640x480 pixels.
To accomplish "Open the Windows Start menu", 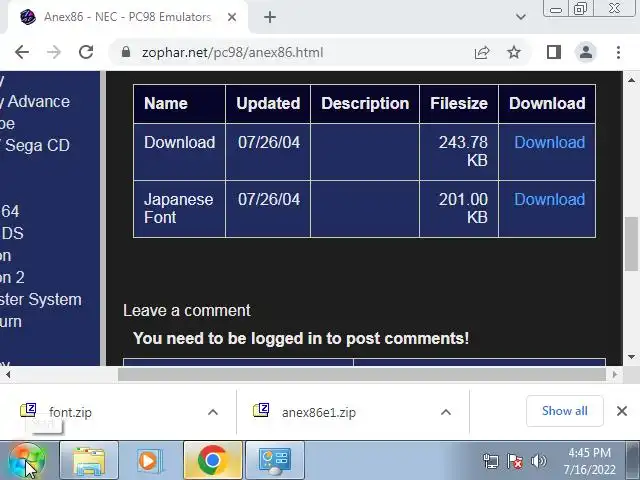I will pyautogui.click(x=27, y=460).
